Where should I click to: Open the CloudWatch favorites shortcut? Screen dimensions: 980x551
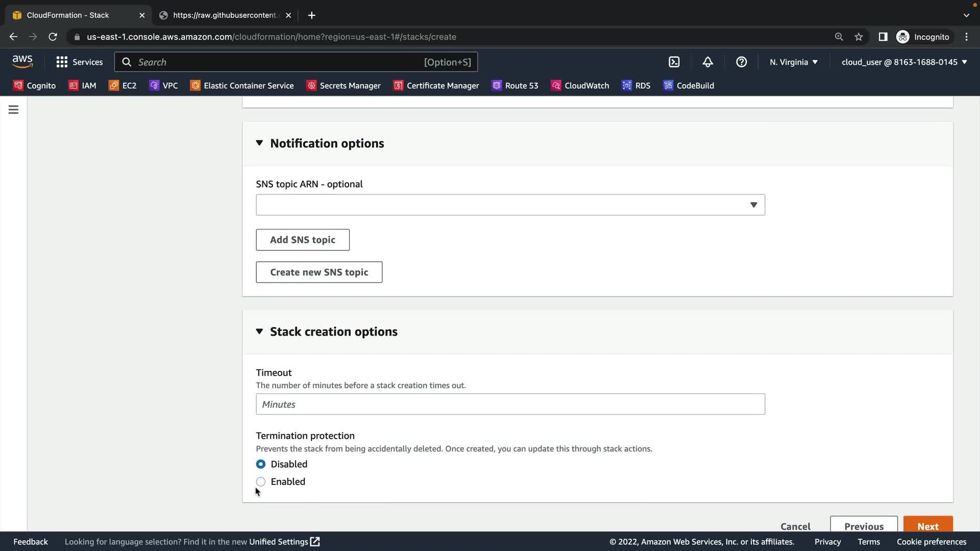[x=580, y=86]
